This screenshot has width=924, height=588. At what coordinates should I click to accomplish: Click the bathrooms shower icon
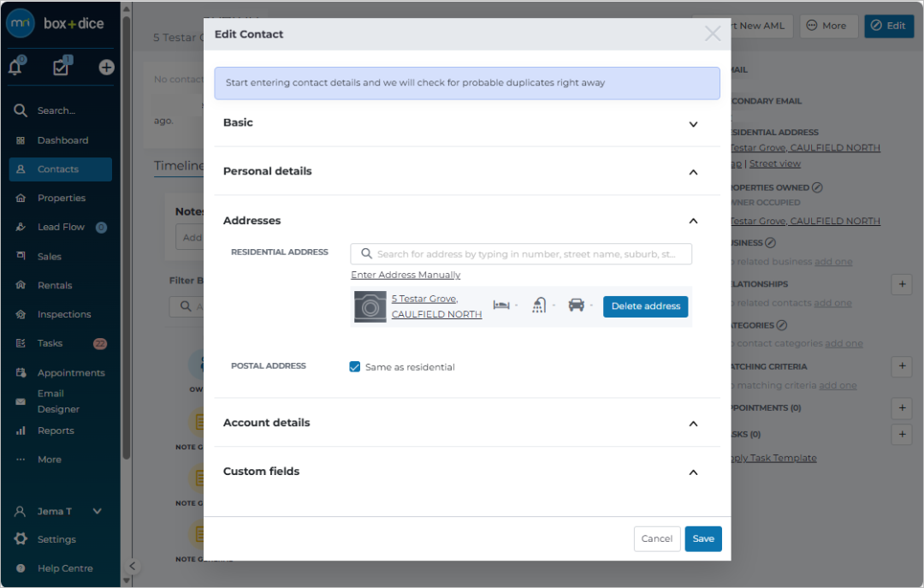(x=539, y=305)
